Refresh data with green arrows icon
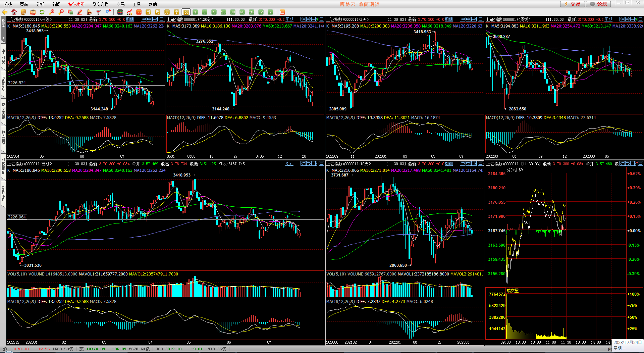Viewport: 644px width, 353px height. click(42, 12)
